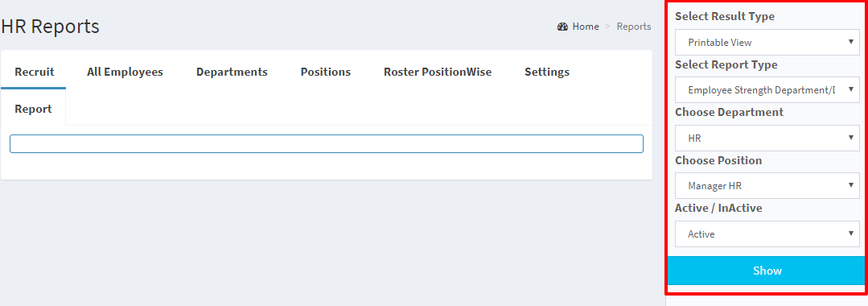Expand the Select Report Type dropdown
The height and width of the screenshot is (306, 868).
click(767, 90)
